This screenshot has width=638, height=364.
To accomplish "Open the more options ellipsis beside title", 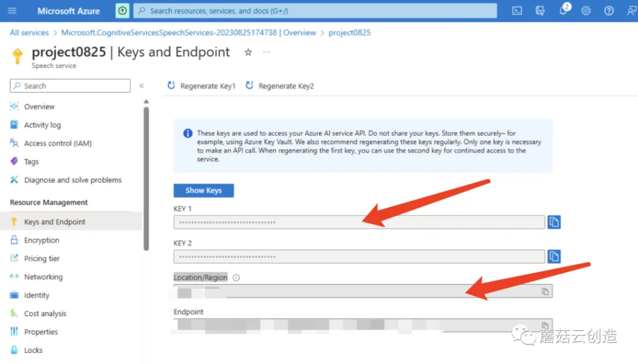I will pyautogui.click(x=267, y=52).
